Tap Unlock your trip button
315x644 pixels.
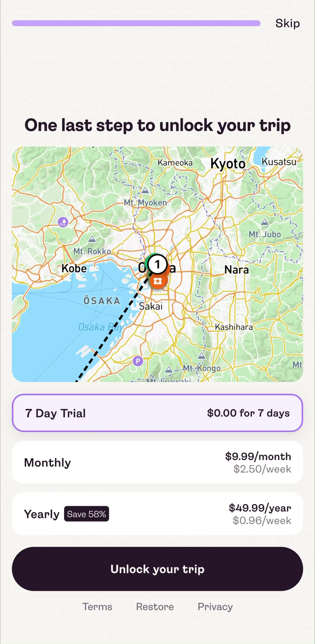click(x=157, y=569)
